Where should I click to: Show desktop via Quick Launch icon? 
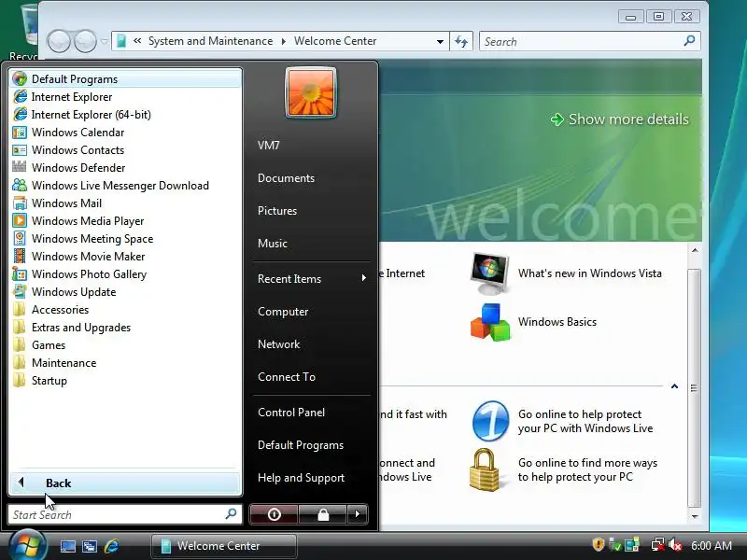coord(67,546)
